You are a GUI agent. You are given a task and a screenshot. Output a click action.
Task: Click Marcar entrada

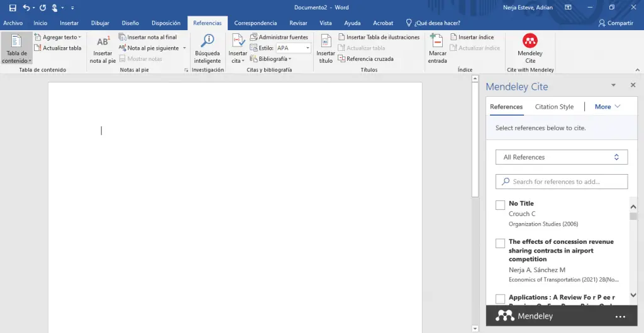[438, 49]
